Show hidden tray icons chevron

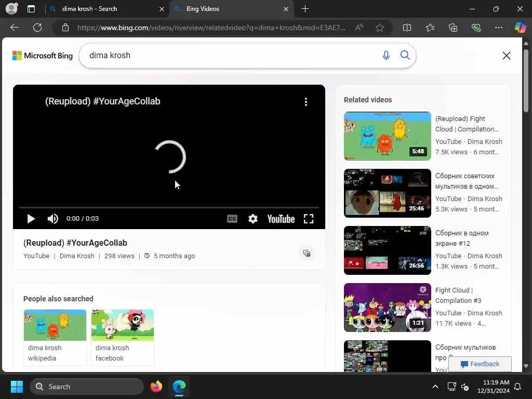tap(435, 387)
